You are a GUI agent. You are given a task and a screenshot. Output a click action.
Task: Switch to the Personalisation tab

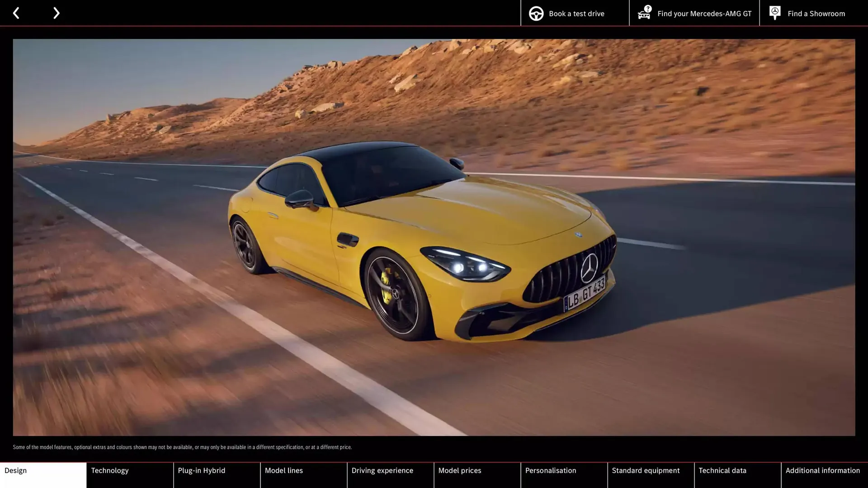click(x=551, y=470)
